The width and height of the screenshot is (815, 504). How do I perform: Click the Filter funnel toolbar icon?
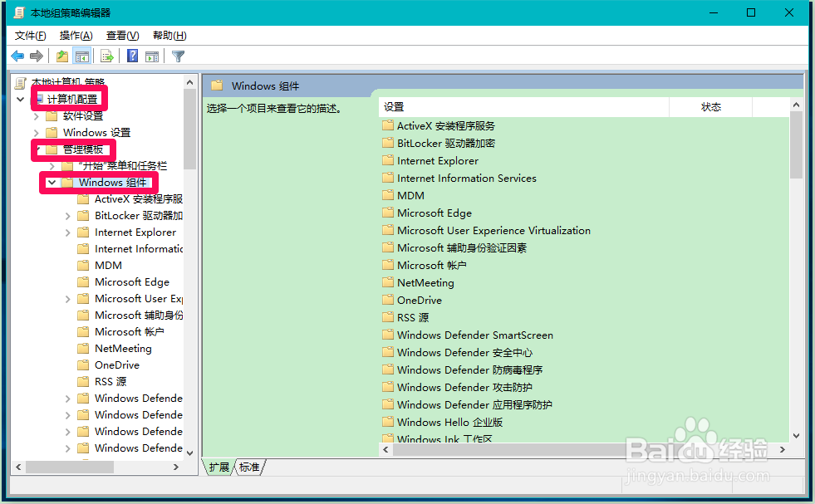(179, 56)
